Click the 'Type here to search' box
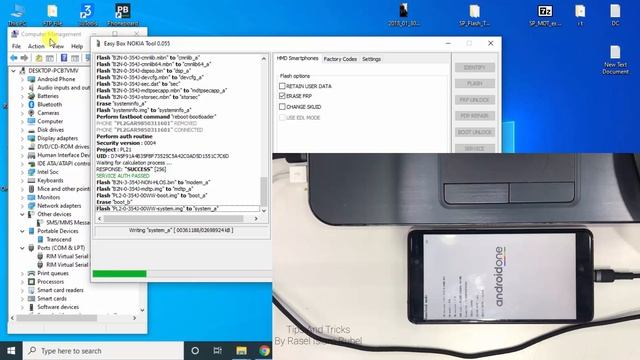This screenshot has height=360, width=640. click(103, 351)
